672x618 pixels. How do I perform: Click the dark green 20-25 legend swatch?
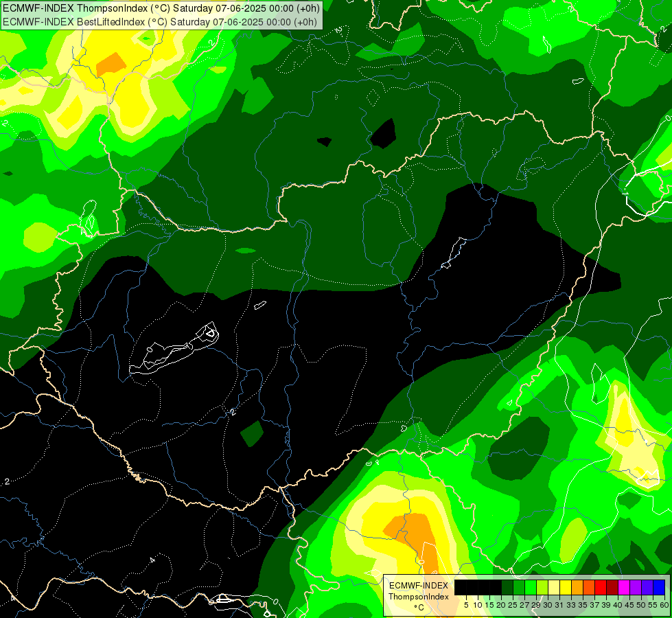pyautogui.click(x=507, y=587)
